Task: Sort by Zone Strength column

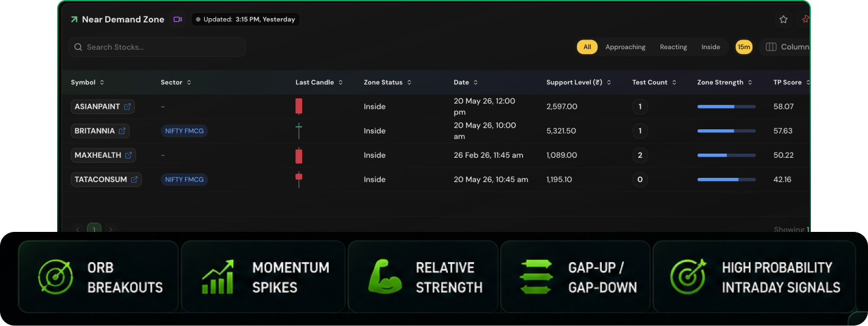Action: point(725,83)
